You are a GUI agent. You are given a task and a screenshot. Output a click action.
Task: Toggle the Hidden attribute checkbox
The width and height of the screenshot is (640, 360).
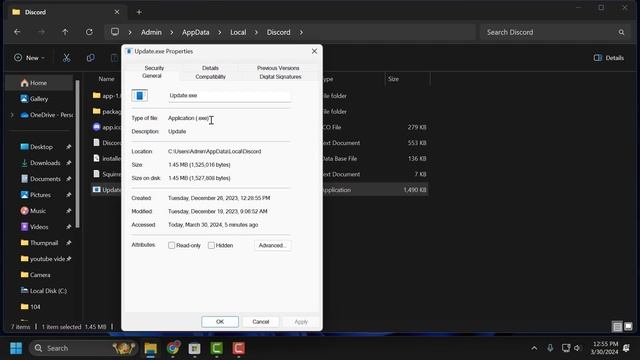tap(211, 245)
